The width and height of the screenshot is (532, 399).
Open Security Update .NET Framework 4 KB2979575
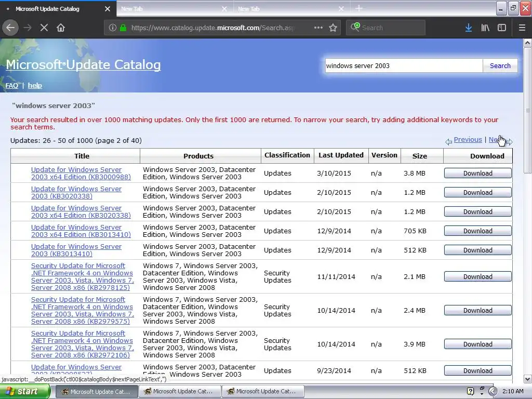83,311
